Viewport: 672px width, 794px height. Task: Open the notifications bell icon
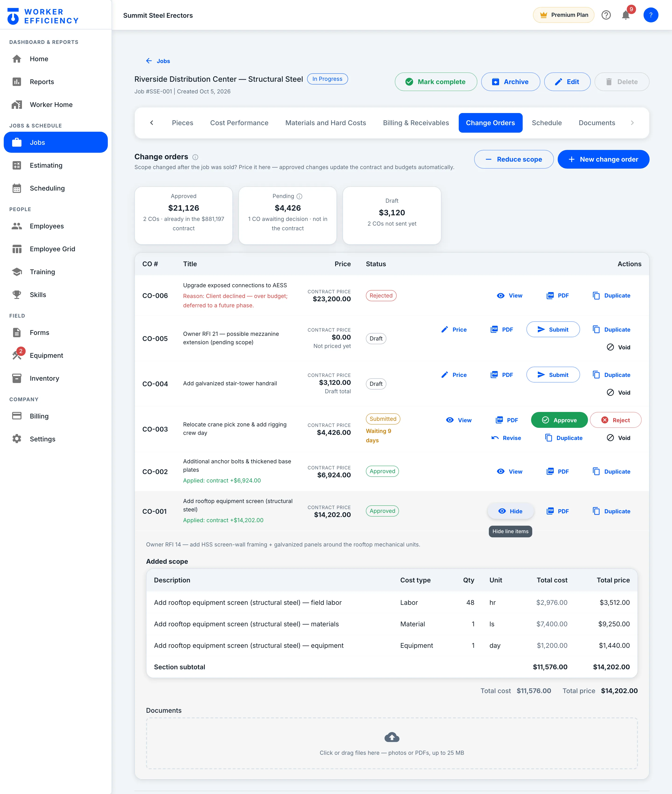[x=626, y=15]
